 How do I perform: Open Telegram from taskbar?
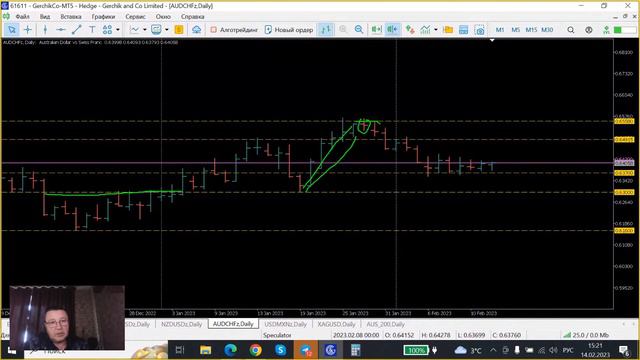point(306,350)
